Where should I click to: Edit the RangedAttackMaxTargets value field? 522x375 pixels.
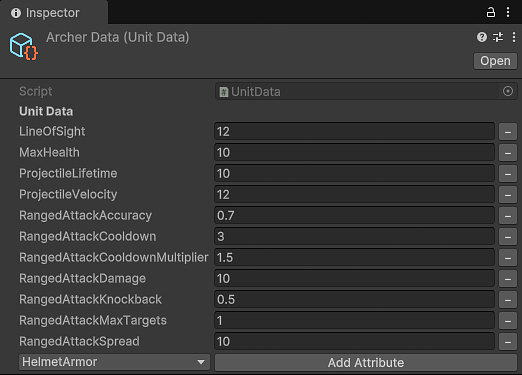[x=354, y=320]
